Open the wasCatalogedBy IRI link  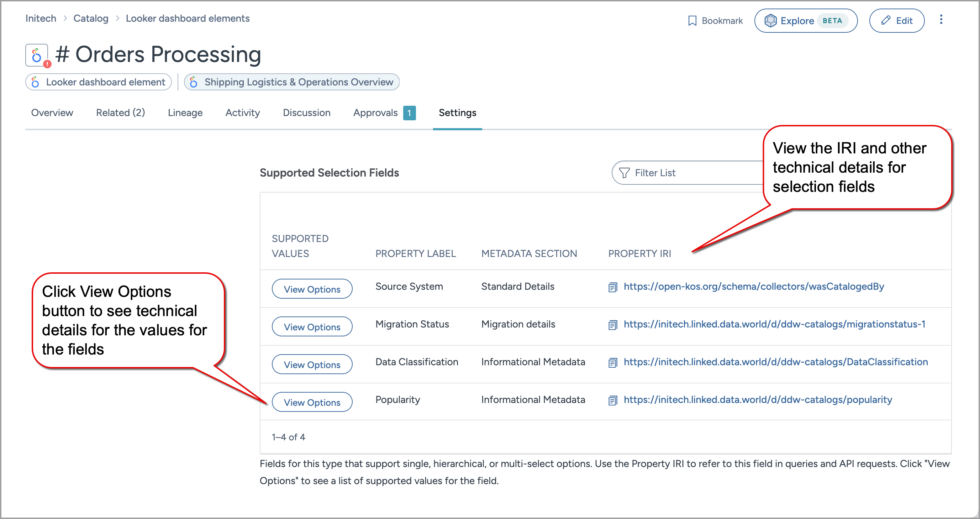pyautogui.click(x=754, y=287)
